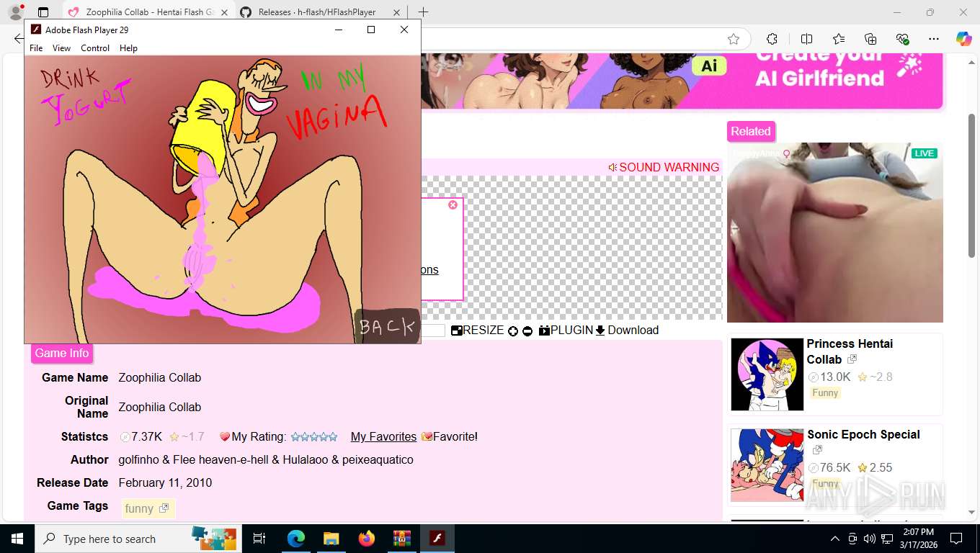
Task: Open the tab actions menu icon
Action: [43, 12]
